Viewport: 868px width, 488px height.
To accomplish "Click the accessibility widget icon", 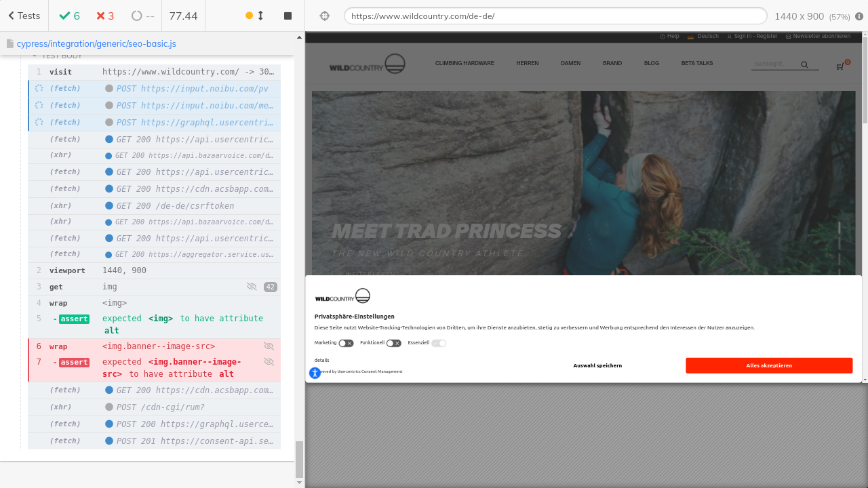I will point(315,373).
